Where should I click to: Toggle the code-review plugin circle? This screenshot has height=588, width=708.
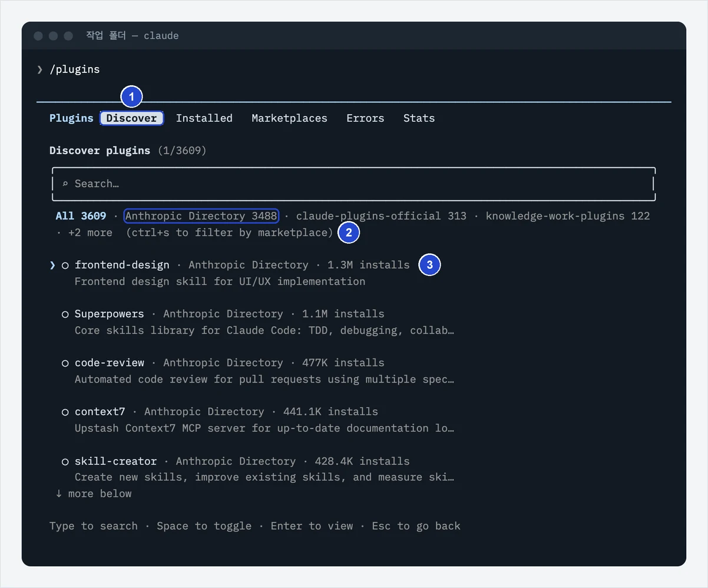[65, 363]
